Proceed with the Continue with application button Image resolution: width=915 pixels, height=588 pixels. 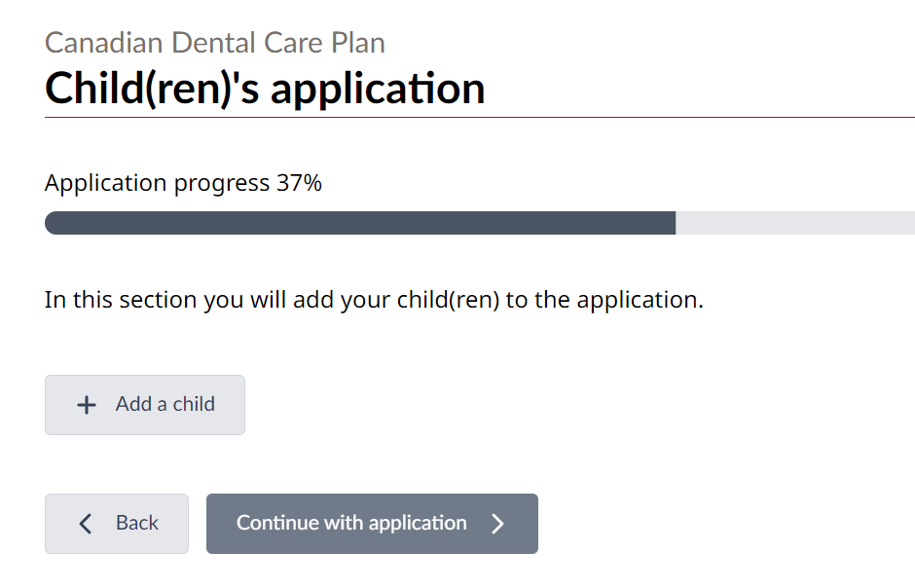[x=372, y=524]
